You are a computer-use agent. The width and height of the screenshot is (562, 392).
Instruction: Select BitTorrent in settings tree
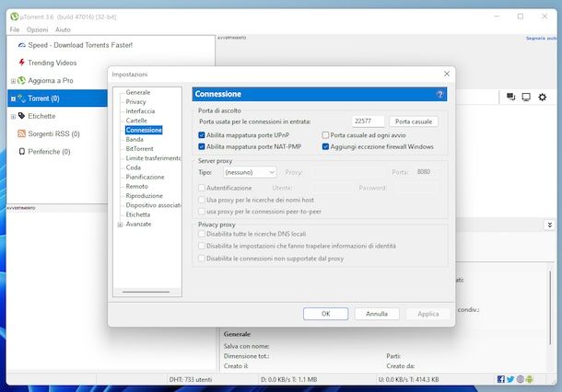coord(139,148)
